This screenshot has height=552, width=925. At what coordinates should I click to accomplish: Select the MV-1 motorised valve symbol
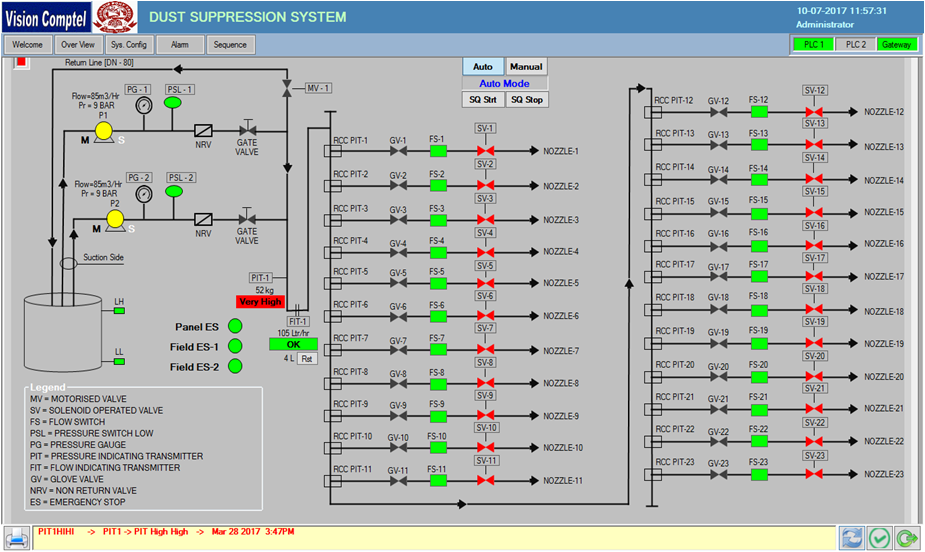pos(287,89)
